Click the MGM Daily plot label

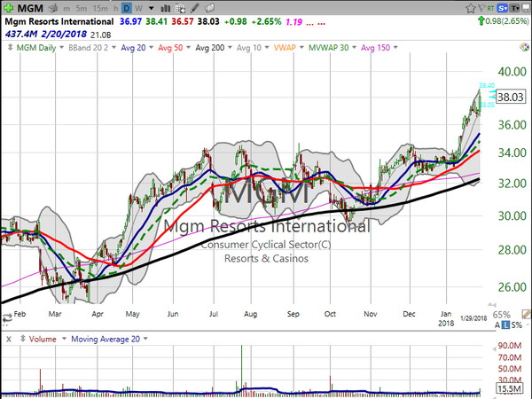[x=36, y=48]
